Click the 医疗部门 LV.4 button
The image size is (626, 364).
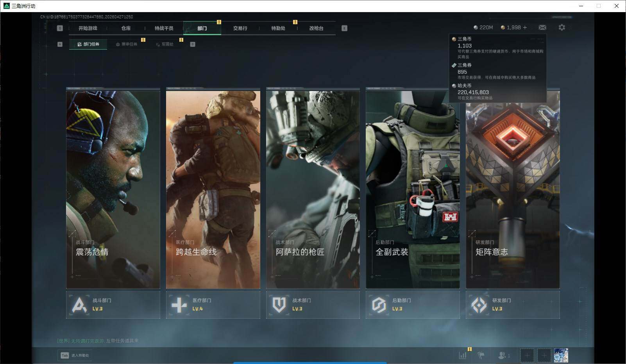click(213, 305)
